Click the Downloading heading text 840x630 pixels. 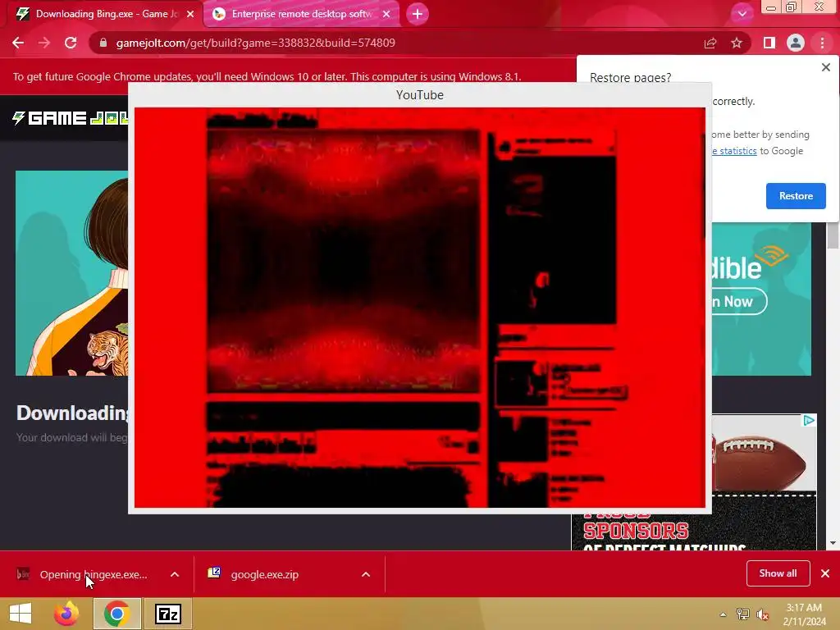[72, 413]
